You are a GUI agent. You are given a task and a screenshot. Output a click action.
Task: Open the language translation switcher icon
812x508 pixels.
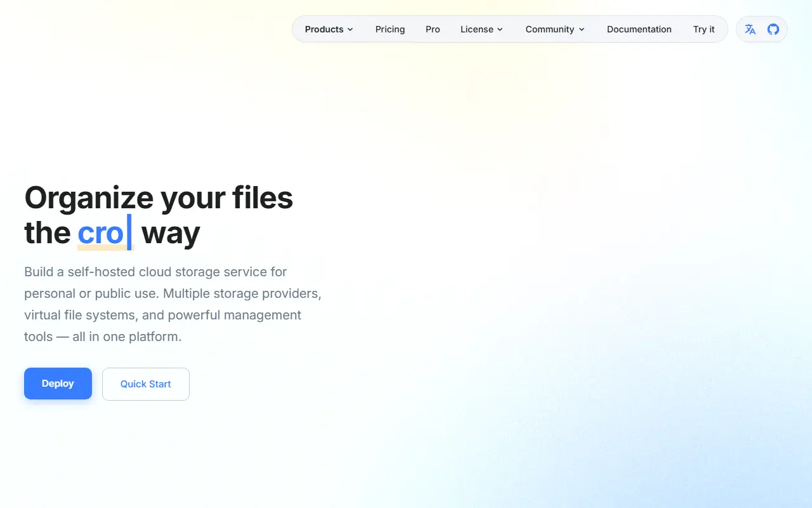coord(750,29)
